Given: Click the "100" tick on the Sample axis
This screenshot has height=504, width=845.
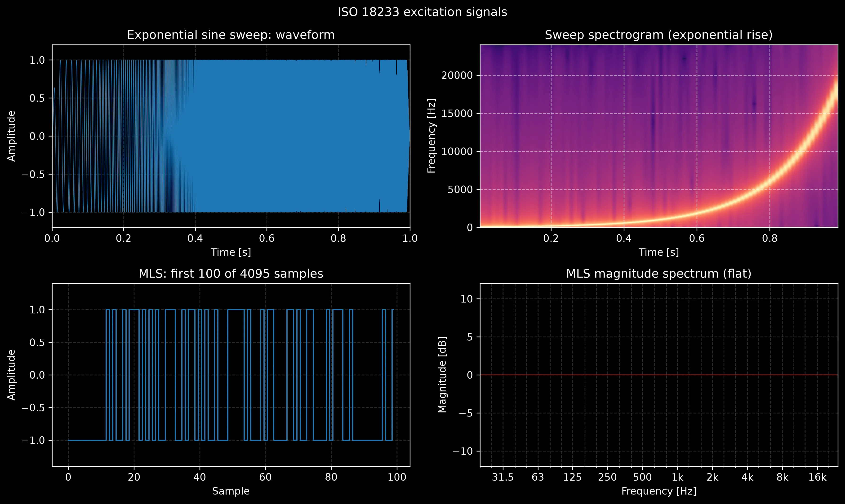Looking at the screenshot, I should (x=397, y=478).
